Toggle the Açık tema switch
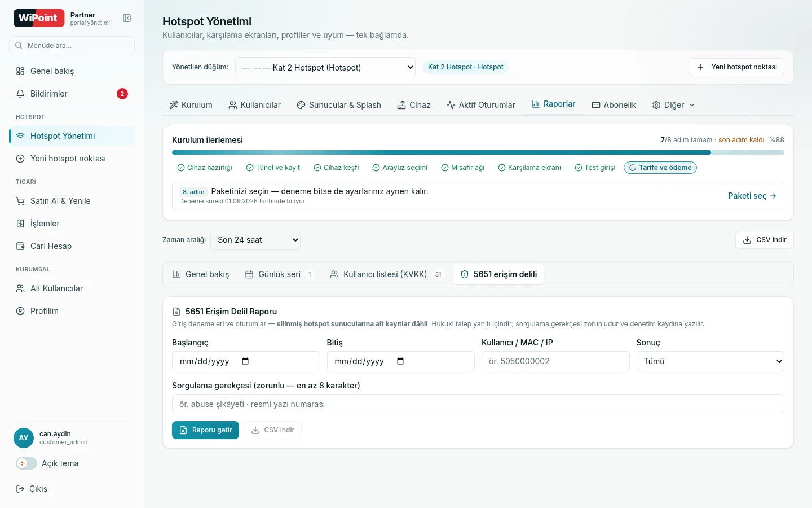The width and height of the screenshot is (812, 508). pos(27,463)
